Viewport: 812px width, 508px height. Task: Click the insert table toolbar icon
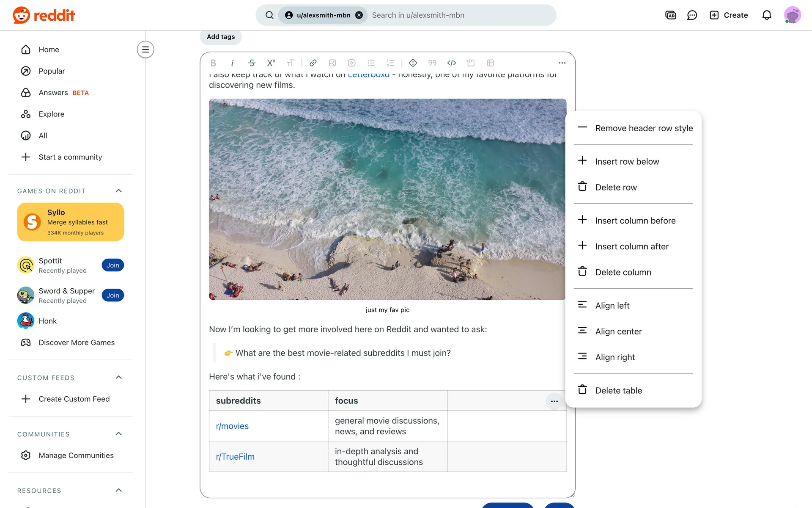point(490,63)
